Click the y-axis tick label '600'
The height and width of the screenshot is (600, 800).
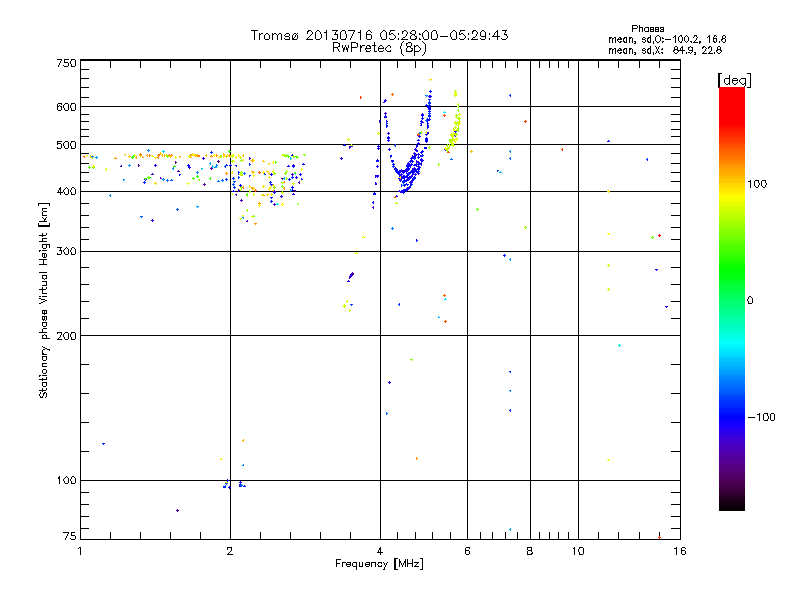coord(66,107)
